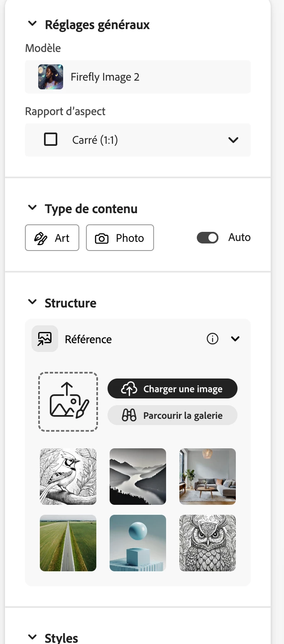This screenshot has height=644, width=284.
Task: Select the Art content type
Action: [x=52, y=238]
